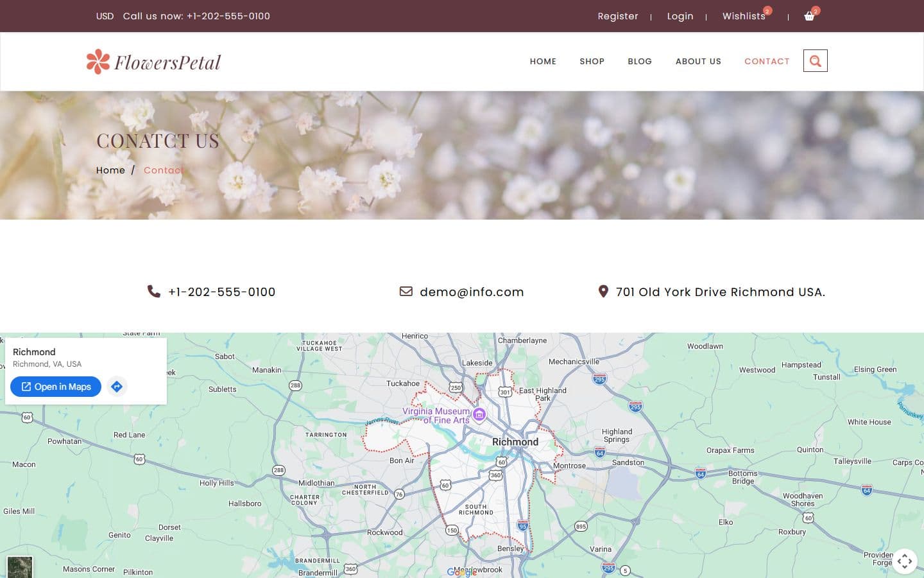Click the Bon Air label on map
The width and height of the screenshot is (924, 578).
tap(402, 460)
